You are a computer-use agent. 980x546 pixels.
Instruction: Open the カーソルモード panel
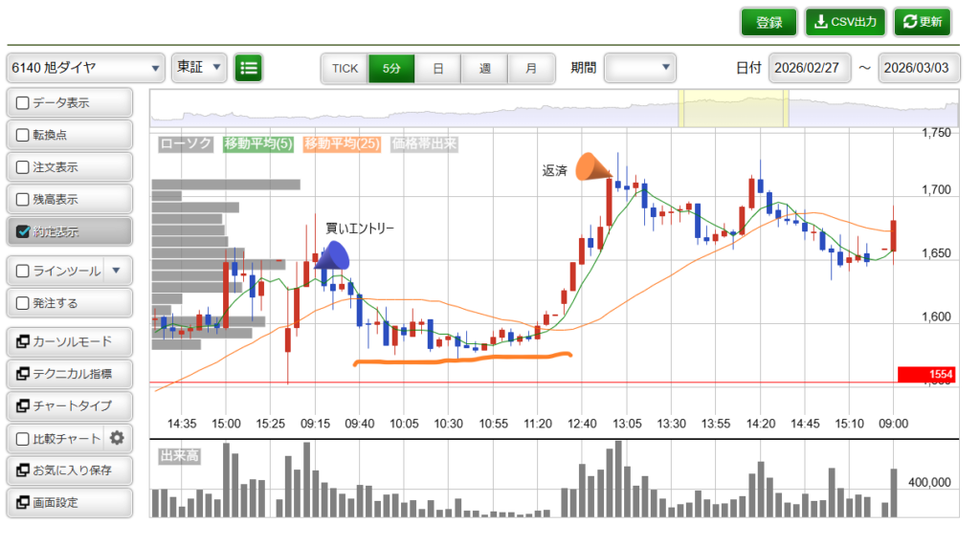click(x=69, y=341)
